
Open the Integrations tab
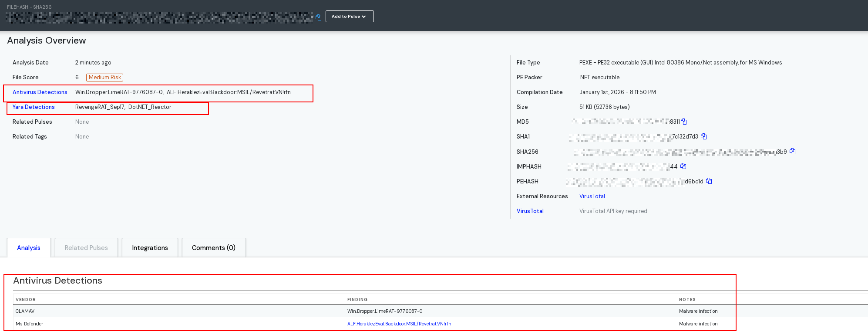click(150, 247)
